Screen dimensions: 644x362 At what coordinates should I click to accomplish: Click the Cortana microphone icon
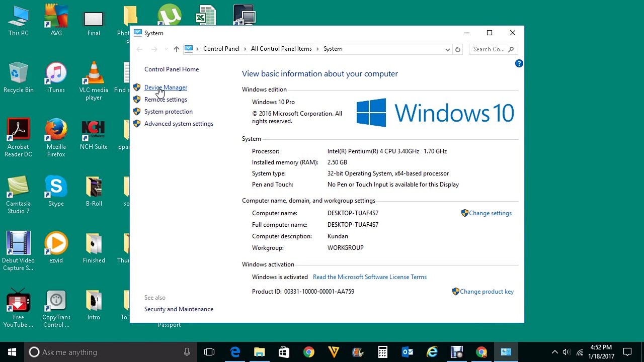[x=187, y=352]
